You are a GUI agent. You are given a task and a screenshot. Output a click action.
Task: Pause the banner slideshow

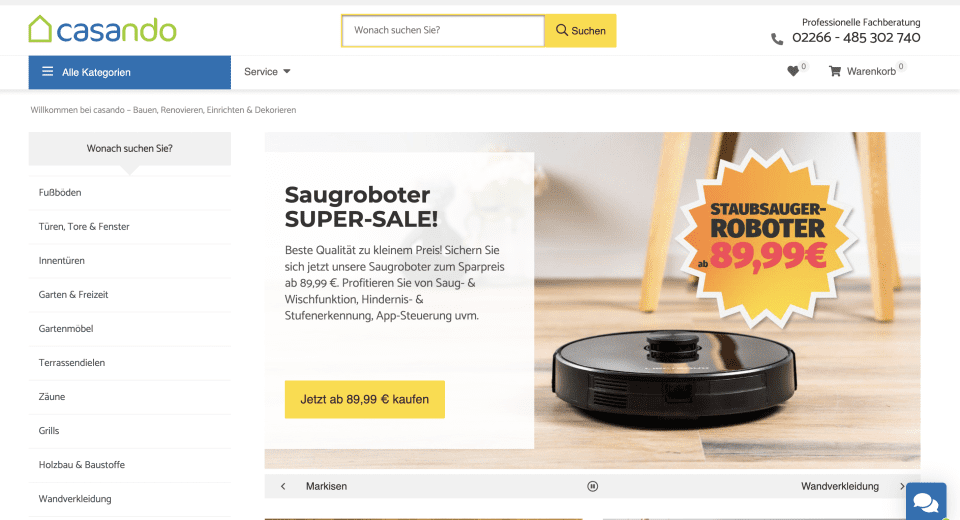tap(592, 486)
